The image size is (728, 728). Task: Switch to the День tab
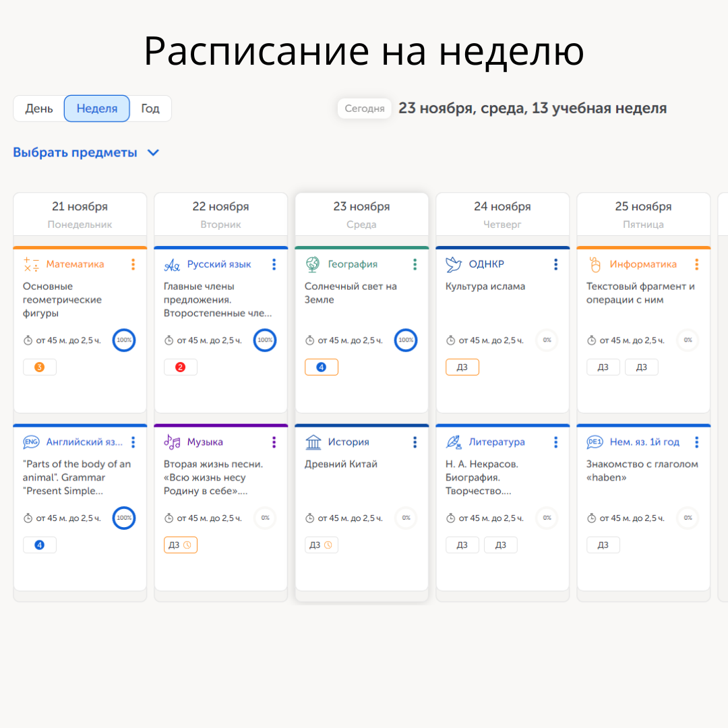pos(39,108)
